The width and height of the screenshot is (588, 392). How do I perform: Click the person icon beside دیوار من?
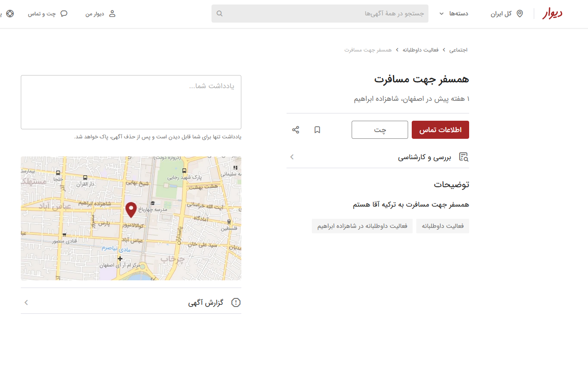tap(113, 14)
